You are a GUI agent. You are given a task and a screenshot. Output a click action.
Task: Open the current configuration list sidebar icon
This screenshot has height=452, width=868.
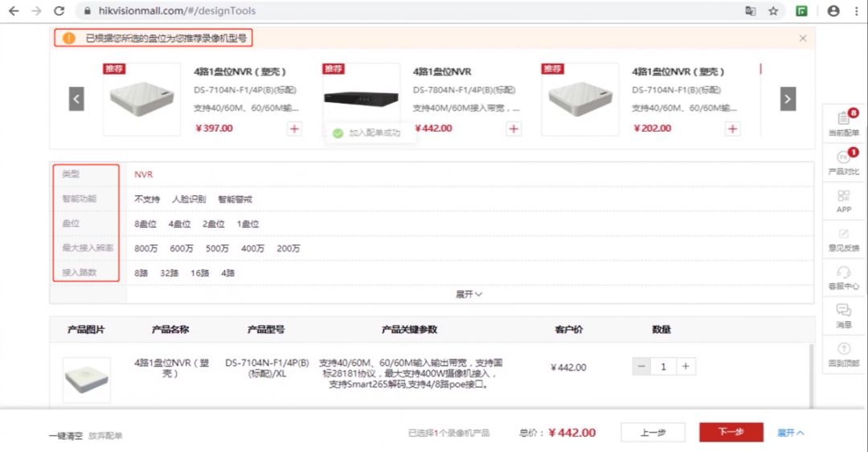(x=844, y=123)
